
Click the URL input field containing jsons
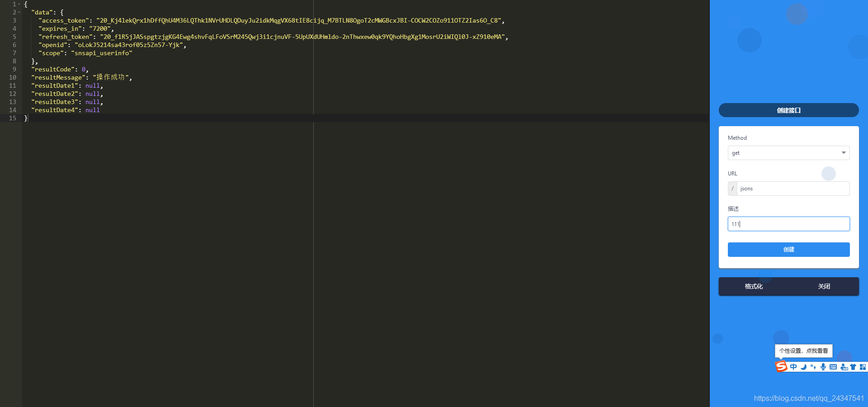793,189
